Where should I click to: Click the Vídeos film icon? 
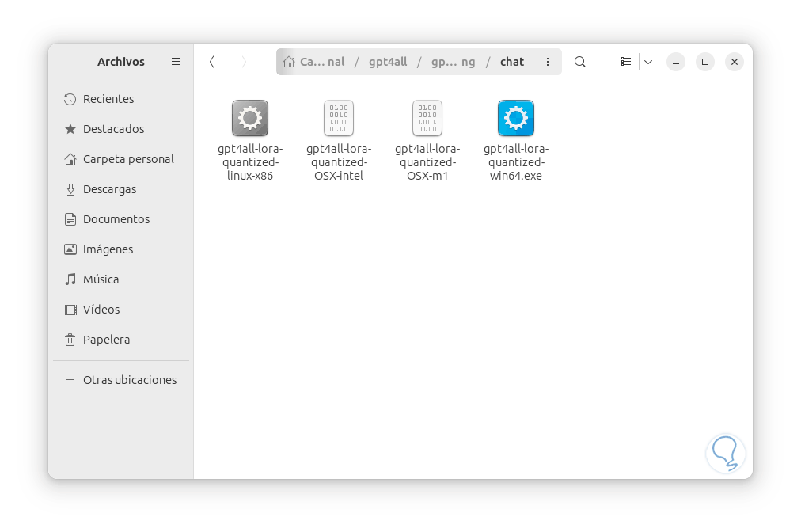click(x=70, y=310)
